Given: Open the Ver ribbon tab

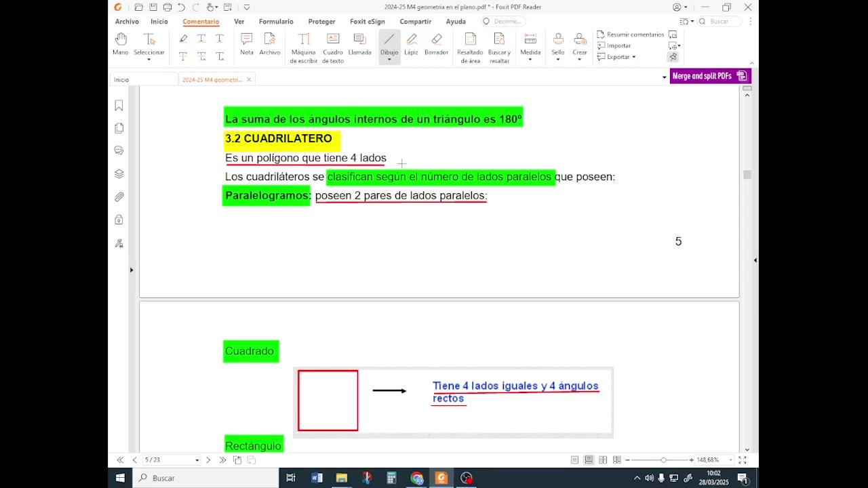Looking at the screenshot, I should pyautogui.click(x=239, y=22).
